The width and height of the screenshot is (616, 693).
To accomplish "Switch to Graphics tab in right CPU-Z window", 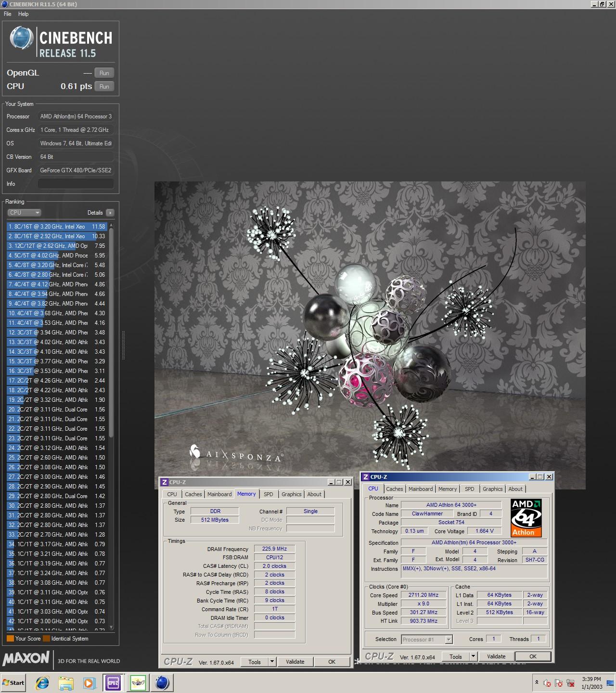I will point(493,489).
